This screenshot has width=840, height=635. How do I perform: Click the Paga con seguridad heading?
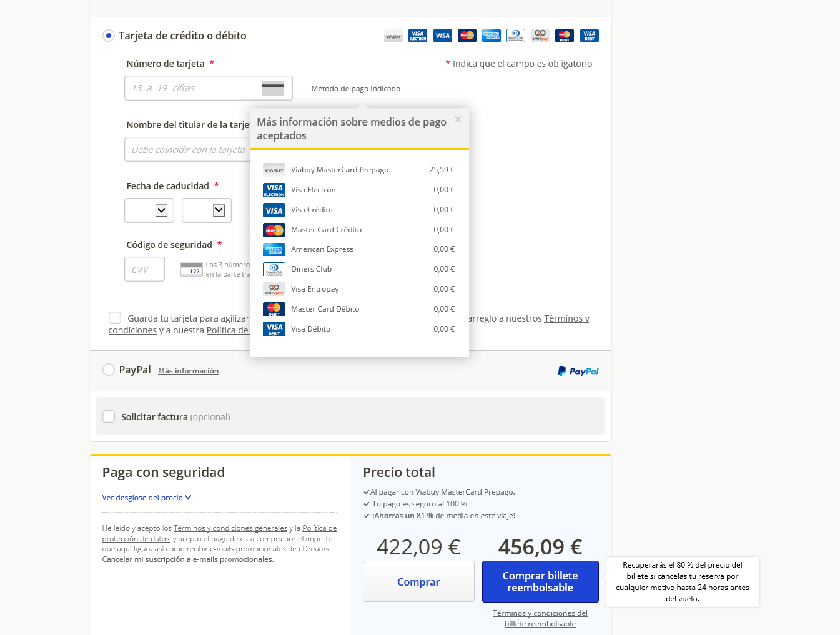point(164,473)
